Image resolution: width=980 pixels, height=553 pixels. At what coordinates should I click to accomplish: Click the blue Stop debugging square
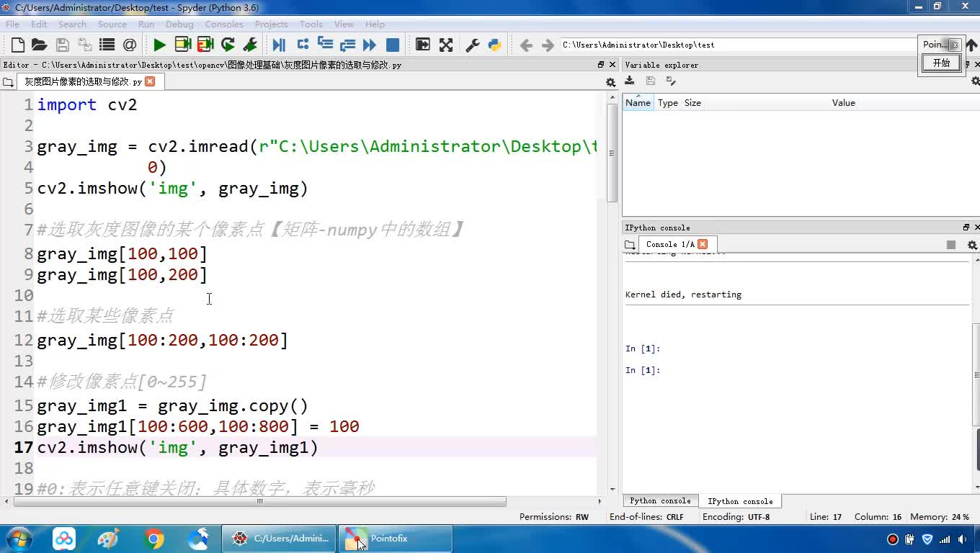click(393, 45)
